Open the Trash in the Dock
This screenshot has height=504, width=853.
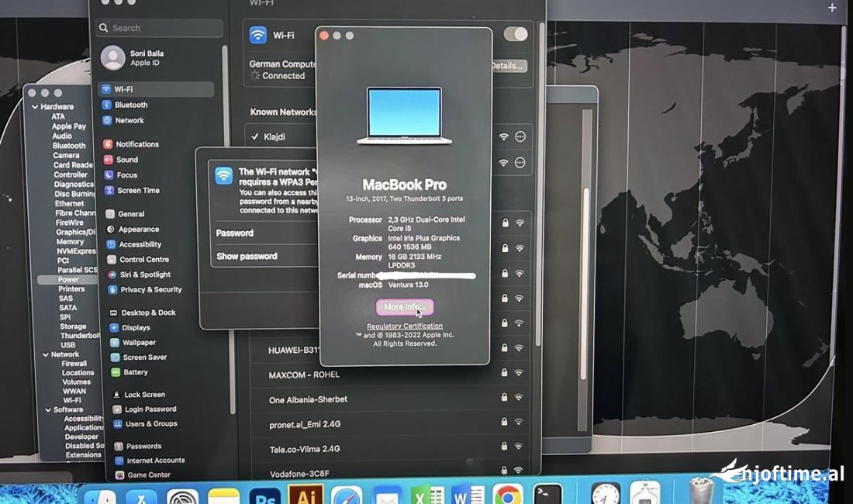click(701, 490)
